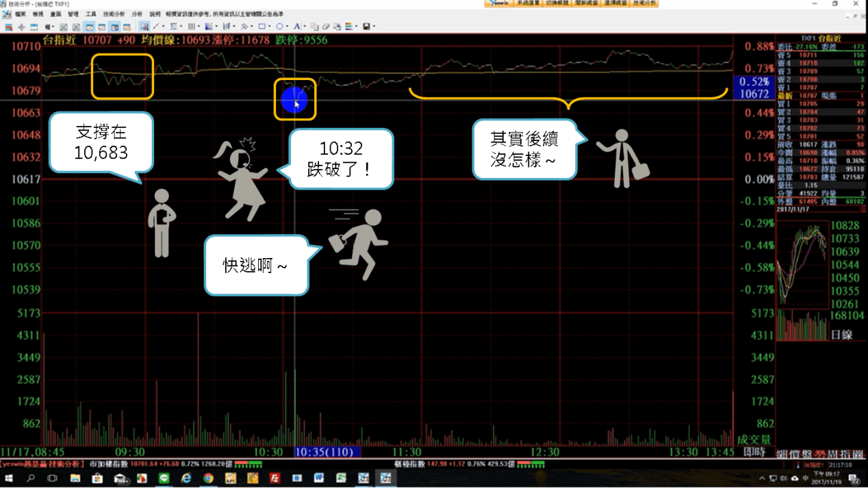
Task: Open the 檔案 menu
Action: 21,14
